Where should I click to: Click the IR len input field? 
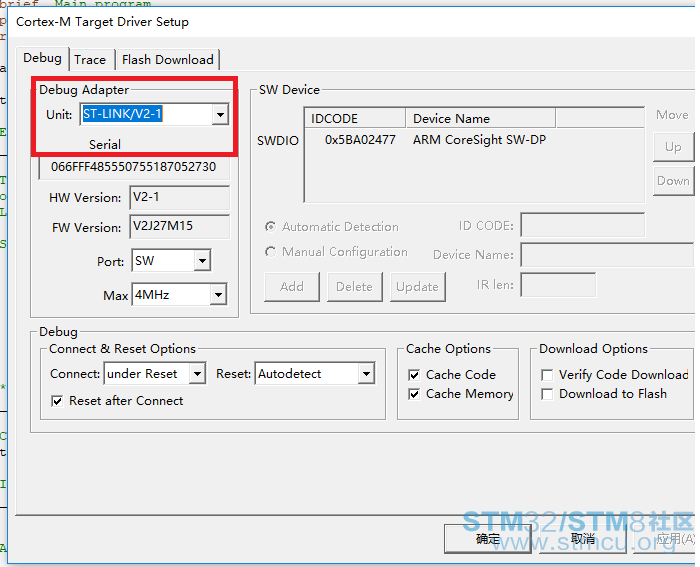tap(558, 285)
